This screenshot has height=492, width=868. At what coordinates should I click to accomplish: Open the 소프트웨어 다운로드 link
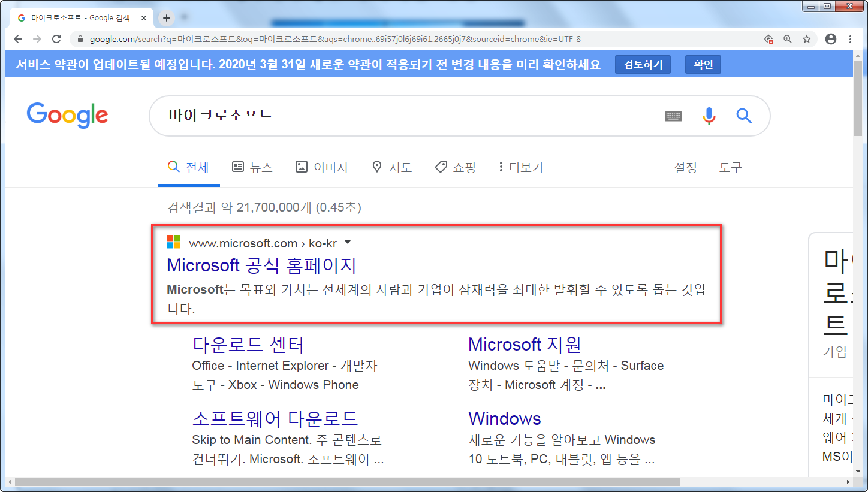point(275,418)
